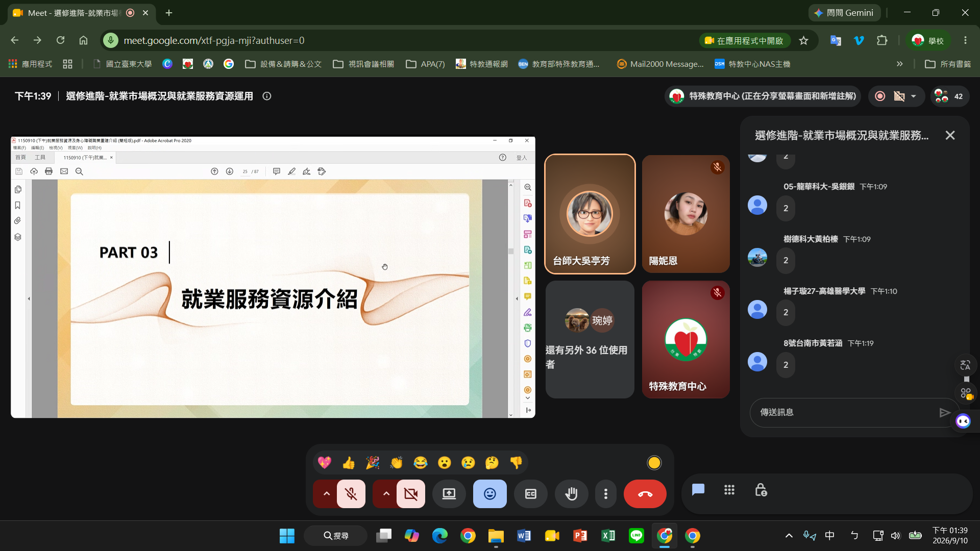Click the red leave call button
The width and height of the screenshot is (980, 551).
pos(645,494)
